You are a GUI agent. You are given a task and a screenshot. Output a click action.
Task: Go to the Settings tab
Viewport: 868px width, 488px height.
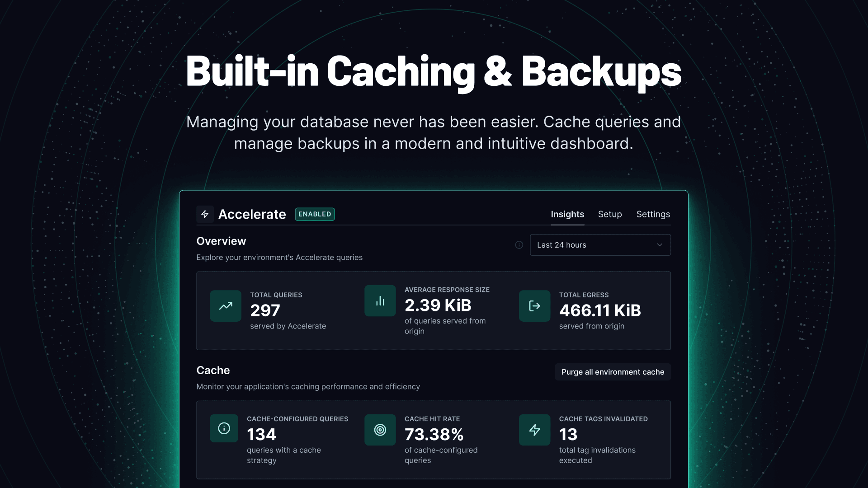pos(653,214)
